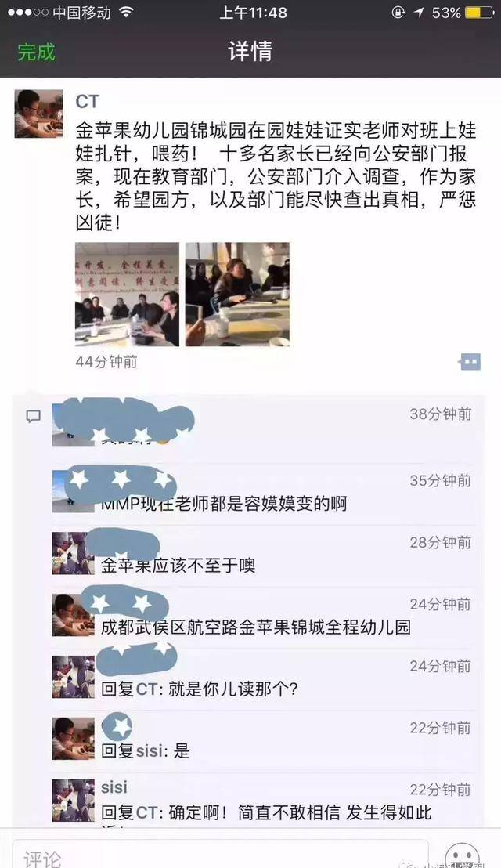
Task: View the first meeting room photo
Action: [127, 295]
